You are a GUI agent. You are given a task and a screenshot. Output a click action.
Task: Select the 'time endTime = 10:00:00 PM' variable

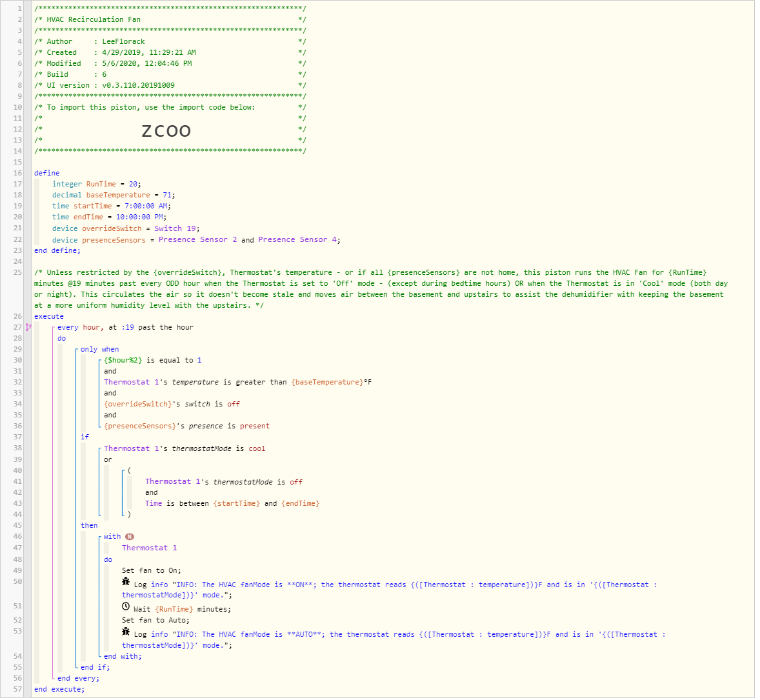click(x=110, y=217)
